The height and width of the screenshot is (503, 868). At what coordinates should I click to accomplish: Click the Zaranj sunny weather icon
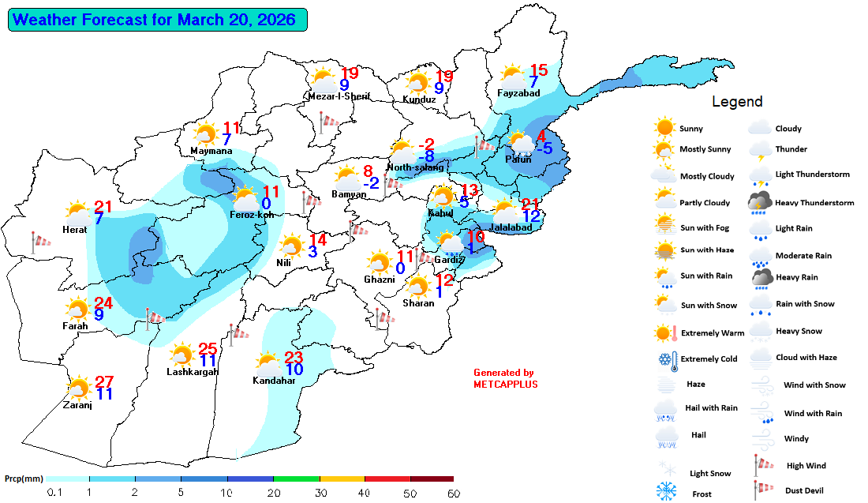[79, 389]
